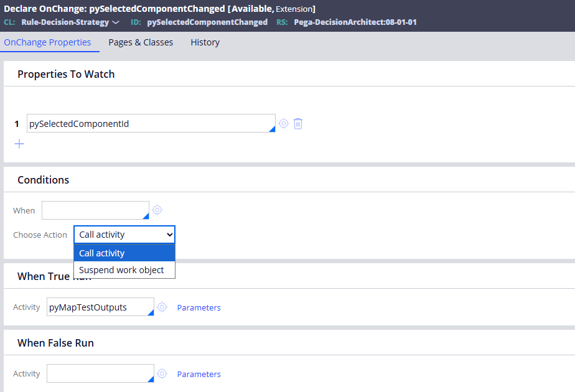575x392 pixels.
Task: Focus the When condition input field
Action: pyautogui.click(x=95, y=210)
